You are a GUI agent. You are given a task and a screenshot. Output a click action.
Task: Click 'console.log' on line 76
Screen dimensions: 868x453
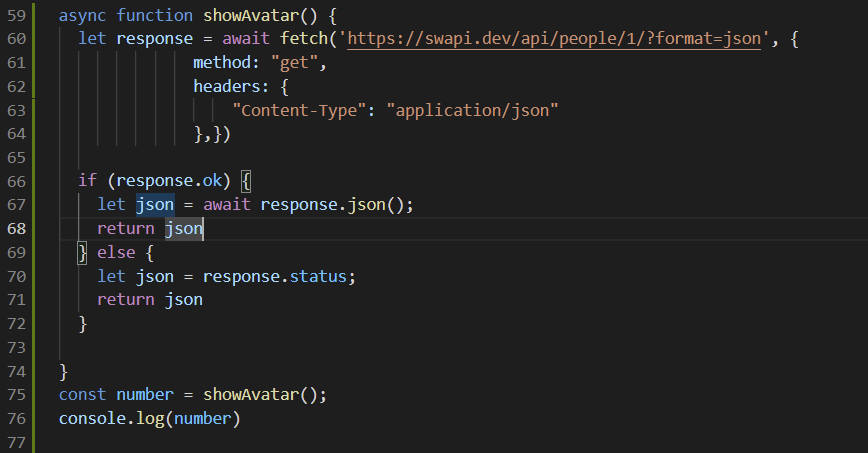tap(111, 418)
